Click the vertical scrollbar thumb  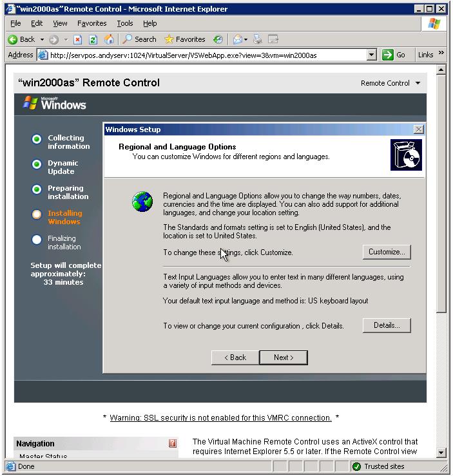[x=441, y=194]
